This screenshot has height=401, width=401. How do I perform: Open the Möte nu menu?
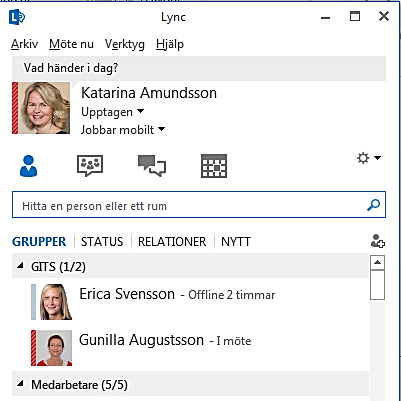click(x=71, y=44)
